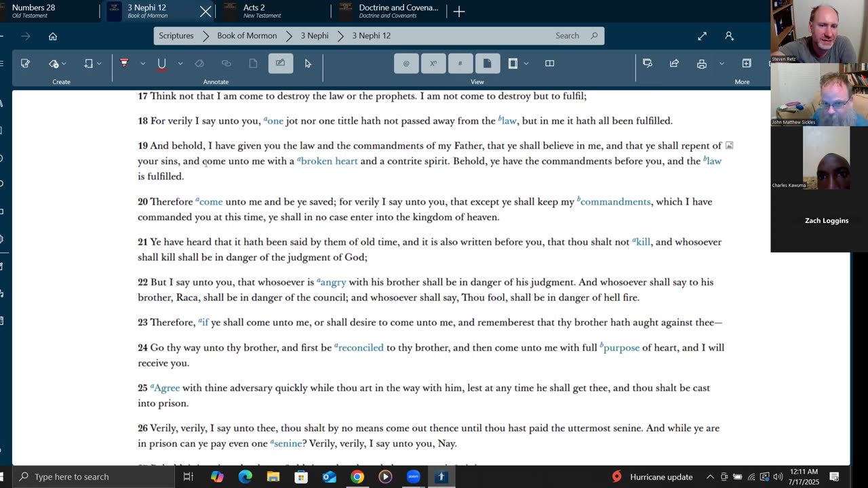Click the erase annotation icon
Screen dimensions: 868x488
[x=199, y=63]
